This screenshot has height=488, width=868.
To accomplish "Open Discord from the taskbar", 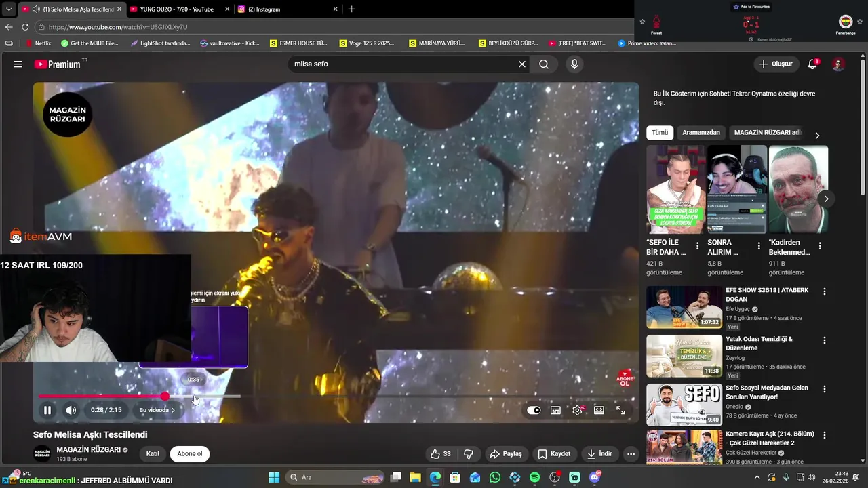I will 595,478.
